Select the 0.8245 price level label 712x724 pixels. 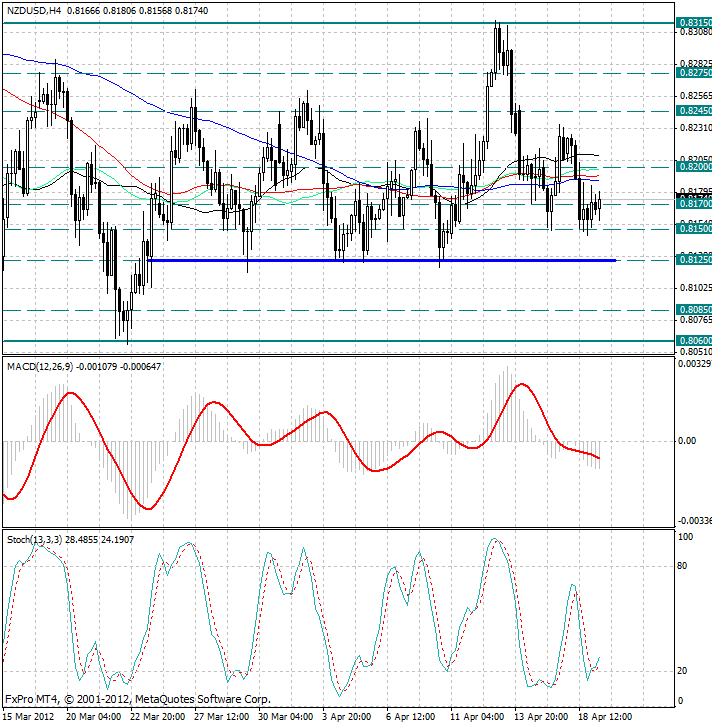pyautogui.click(x=694, y=111)
